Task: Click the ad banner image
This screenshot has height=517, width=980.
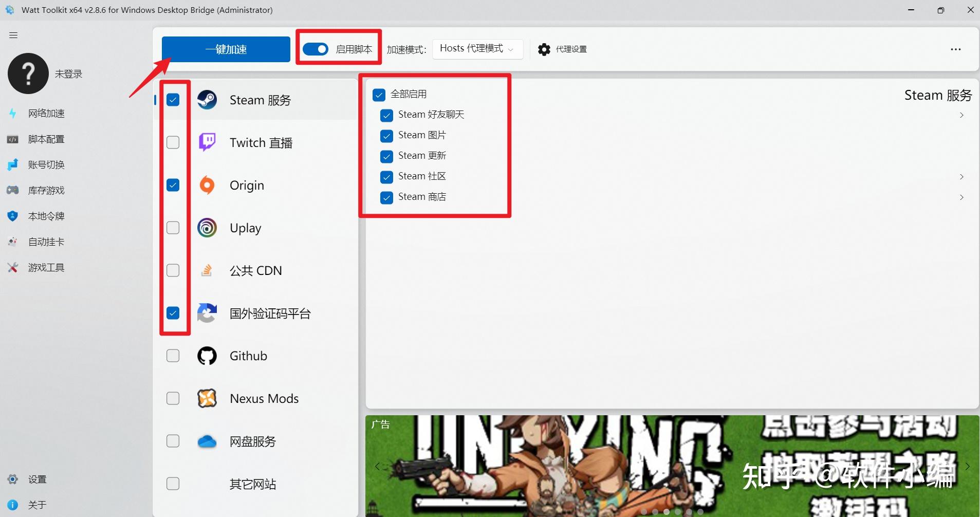Action: pyautogui.click(x=672, y=466)
